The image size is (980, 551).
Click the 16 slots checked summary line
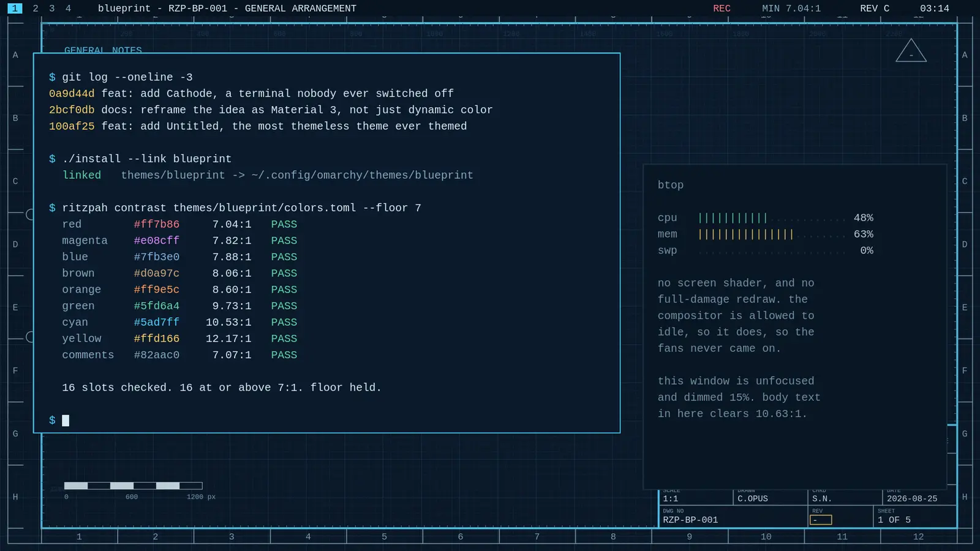(x=222, y=388)
